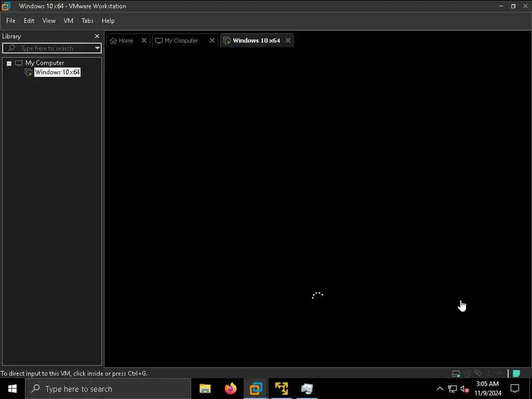Open the Tabs menu
The height and width of the screenshot is (399, 532).
(87, 21)
